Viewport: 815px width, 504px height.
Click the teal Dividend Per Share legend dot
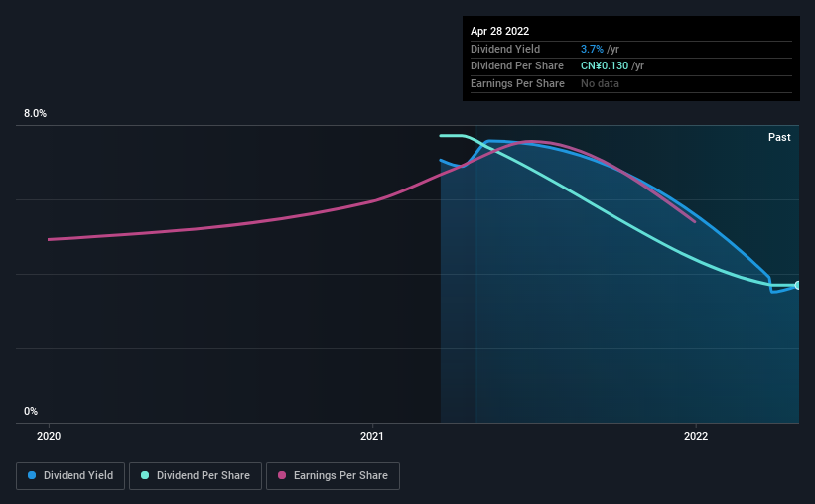tap(145, 475)
